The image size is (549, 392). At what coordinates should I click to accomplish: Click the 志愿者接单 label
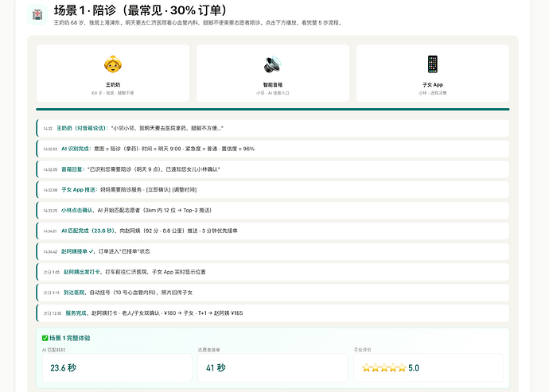coord(208,350)
